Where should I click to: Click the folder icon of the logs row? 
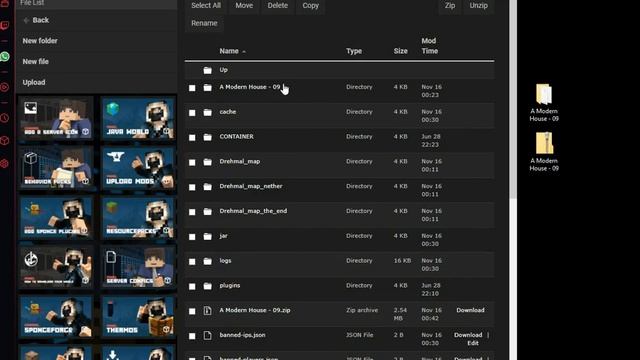[207, 261]
